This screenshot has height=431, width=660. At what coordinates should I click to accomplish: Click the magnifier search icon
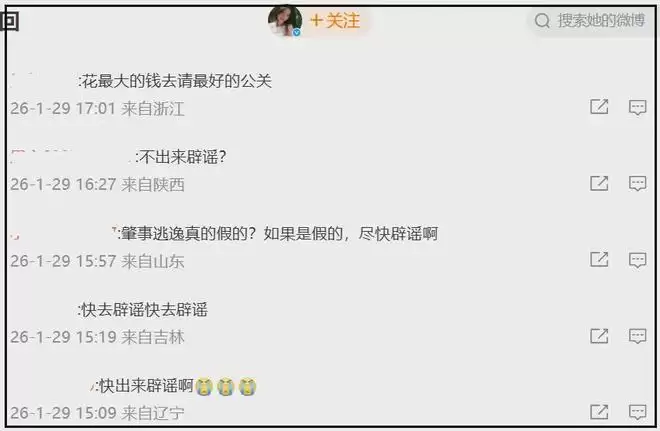(542, 20)
